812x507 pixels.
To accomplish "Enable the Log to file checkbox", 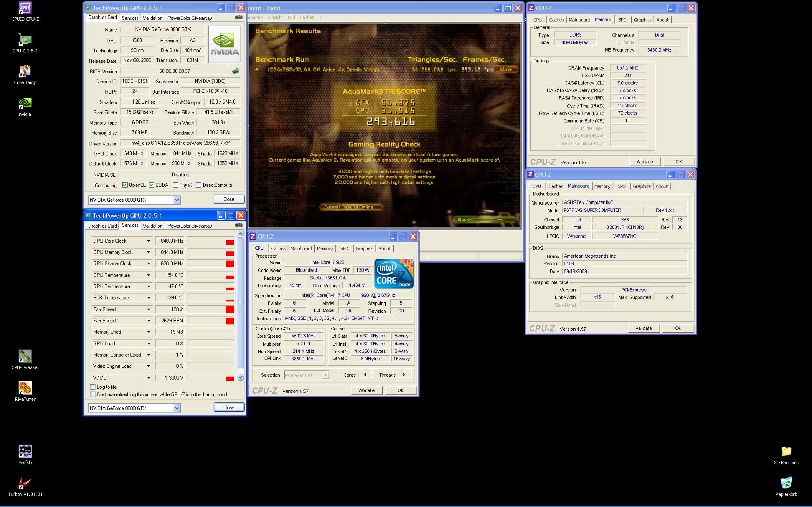I will coord(93,387).
